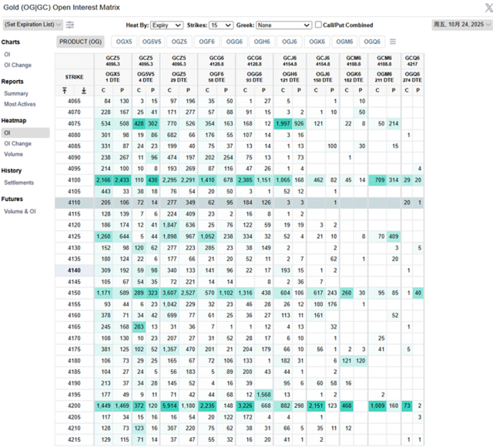
Task: Select the OGM6 expiration tab
Action: [344, 42]
